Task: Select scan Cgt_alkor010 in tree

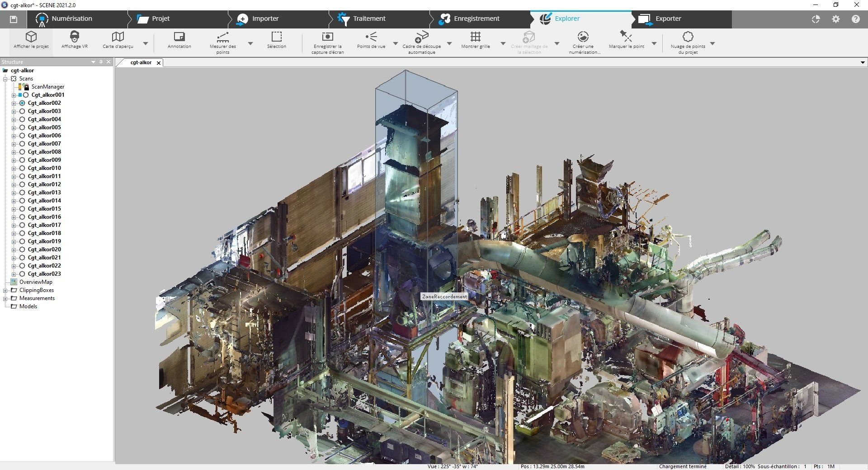Action: point(44,168)
